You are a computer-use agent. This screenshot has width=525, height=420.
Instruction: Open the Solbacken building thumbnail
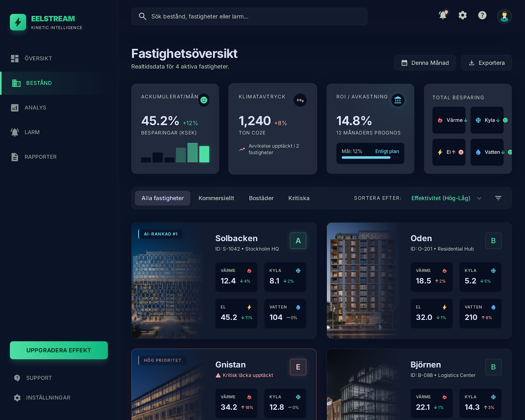coord(168,281)
